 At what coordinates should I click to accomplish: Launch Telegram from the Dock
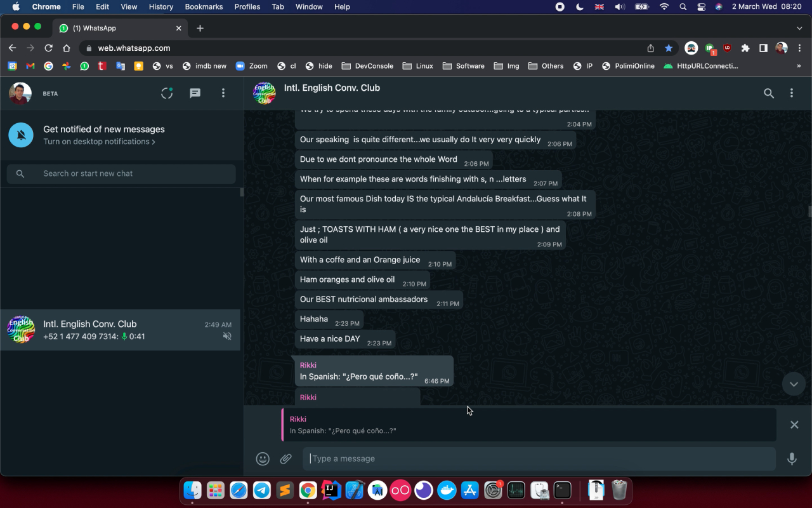[x=261, y=490]
